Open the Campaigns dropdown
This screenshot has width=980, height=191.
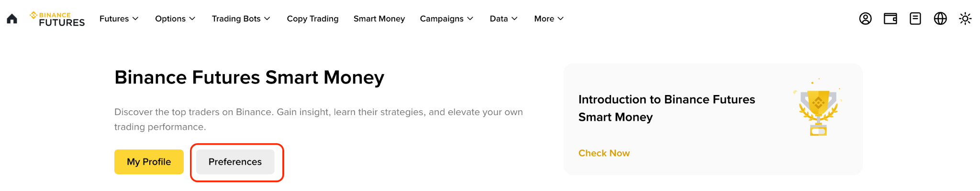[x=446, y=19]
